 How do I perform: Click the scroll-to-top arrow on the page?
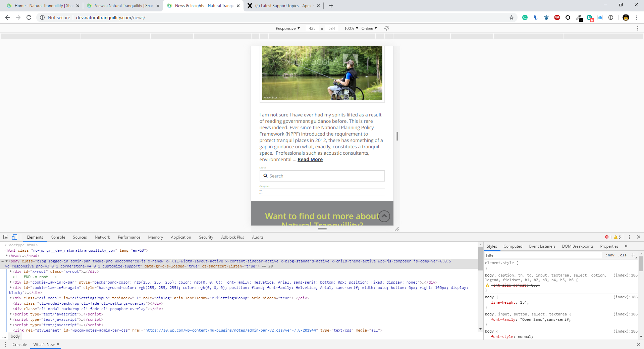[x=384, y=216]
